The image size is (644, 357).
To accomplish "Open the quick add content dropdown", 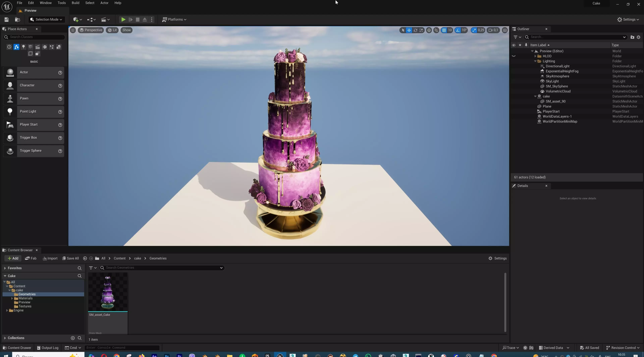I will (x=77, y=19).
